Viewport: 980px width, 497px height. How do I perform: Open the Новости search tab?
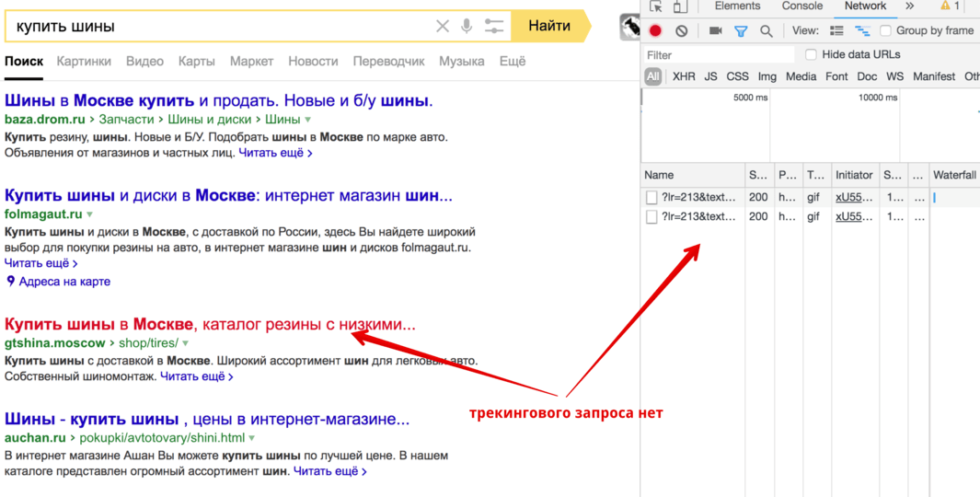(313, 62)
